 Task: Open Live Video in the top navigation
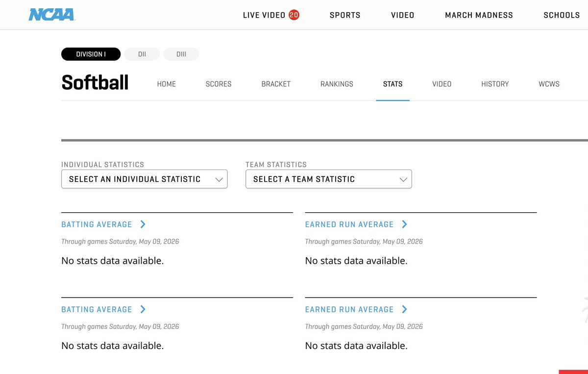(x=264, y=15)
